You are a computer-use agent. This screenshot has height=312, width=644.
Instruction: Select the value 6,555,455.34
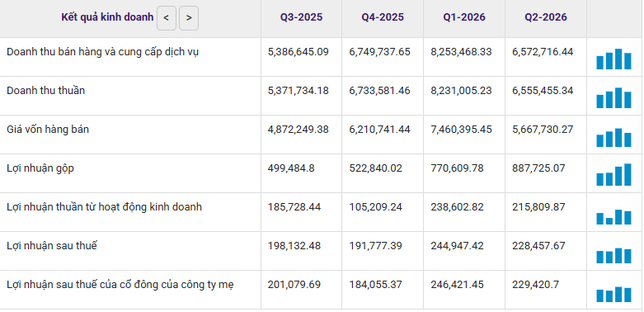click(543, 91)
